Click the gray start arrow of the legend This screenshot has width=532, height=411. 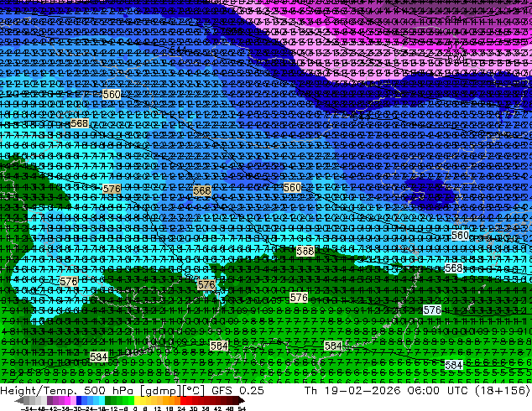(x=19, y=400)
